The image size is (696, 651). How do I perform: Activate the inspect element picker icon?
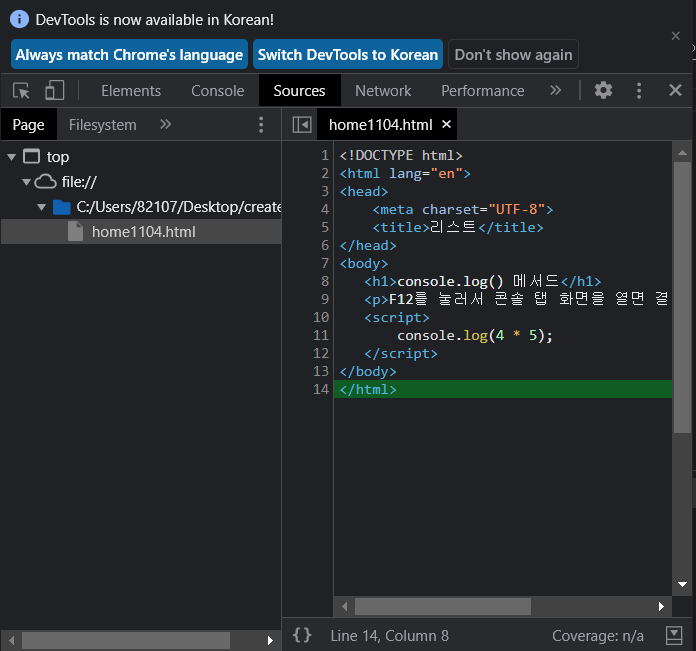click(x=21, y=91)
